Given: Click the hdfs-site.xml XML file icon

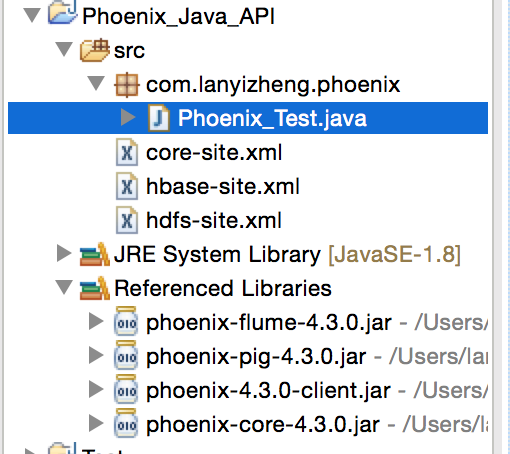Looking at the screenshot, I should 127,220.
